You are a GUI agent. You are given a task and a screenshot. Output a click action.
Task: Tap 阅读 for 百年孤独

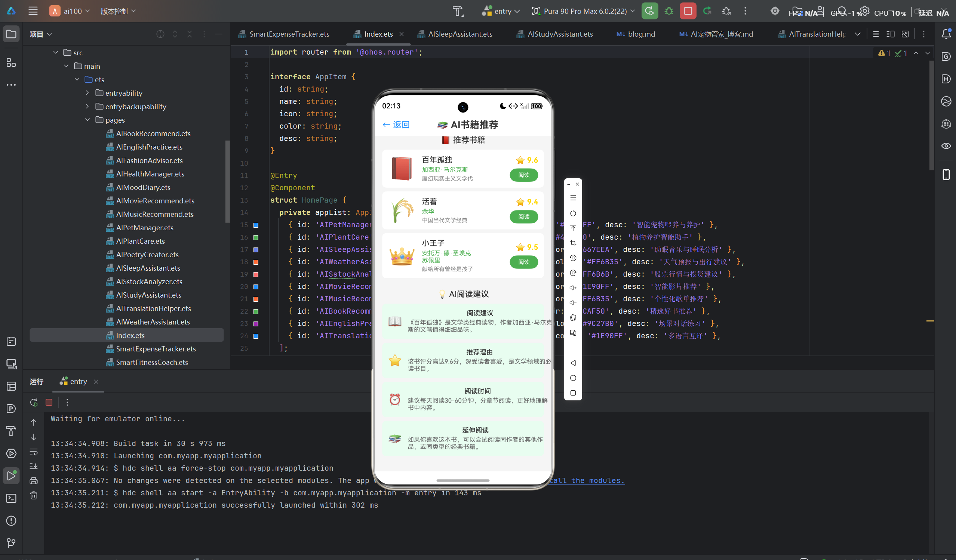tap(524, 175)
